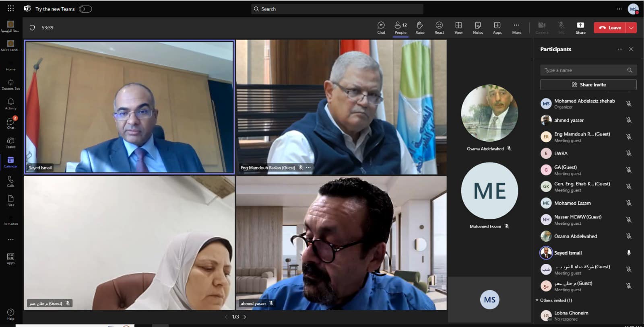
Task: Open the More actions menu in toolbar
Action: 516,27
